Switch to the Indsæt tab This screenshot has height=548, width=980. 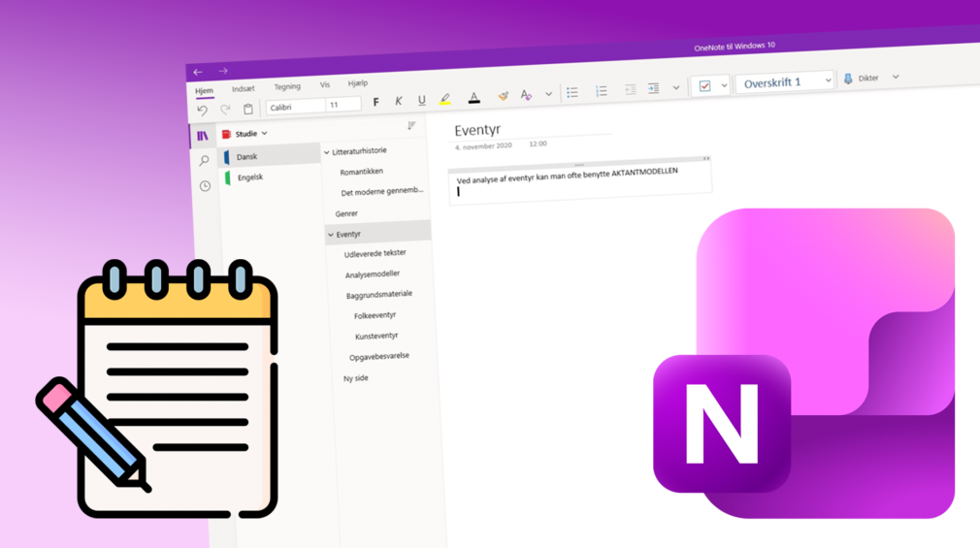[244, 89]
